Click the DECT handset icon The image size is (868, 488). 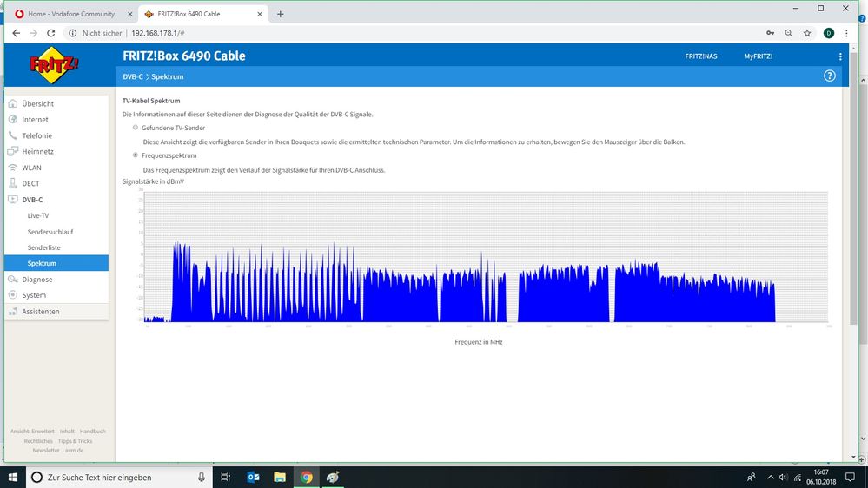click(13, 183)
